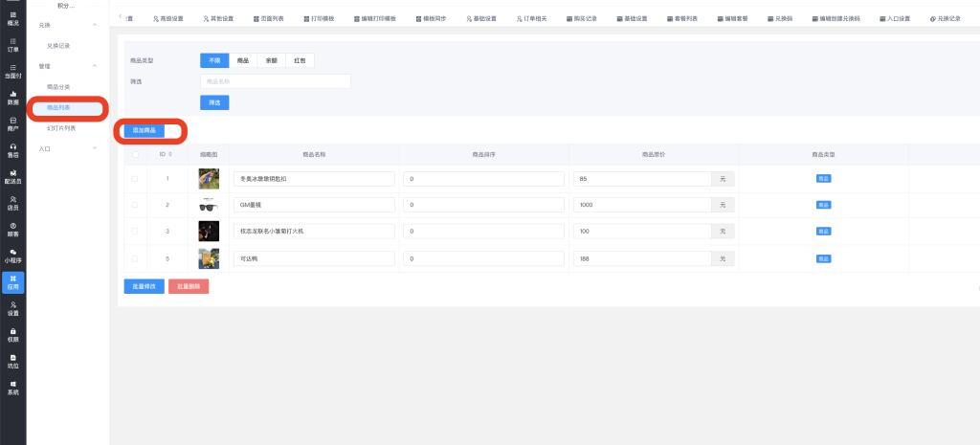The width and height of the screenshot is (980, 445).
Task: Select the checkbox for 可达鸭 row
Action: [135, 258]
